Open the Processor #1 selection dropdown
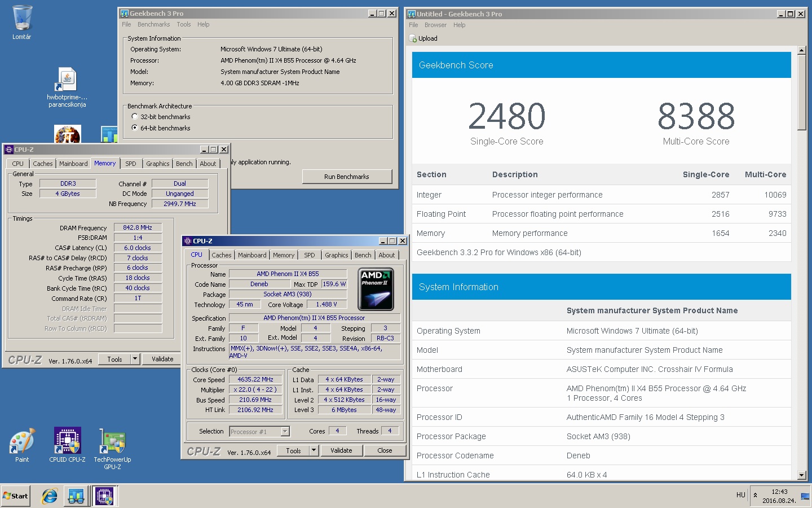Image resolution: width=812 pixels, height=508 pixels. 259,432
